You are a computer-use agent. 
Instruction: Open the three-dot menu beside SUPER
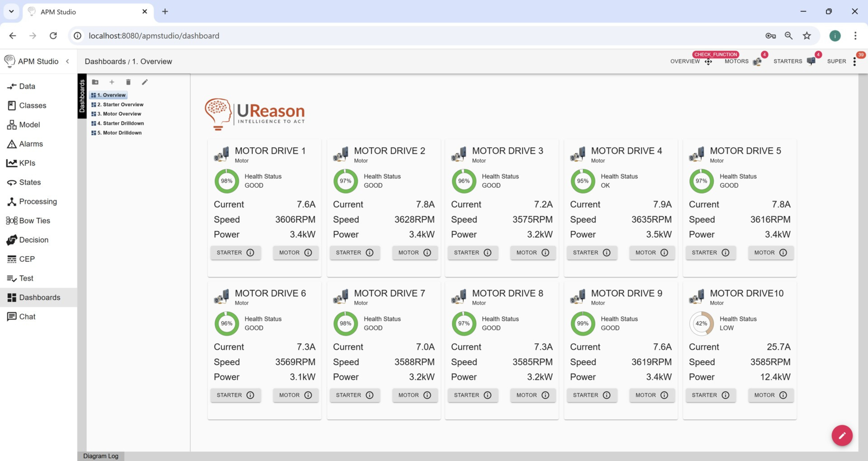coord(854,61)
